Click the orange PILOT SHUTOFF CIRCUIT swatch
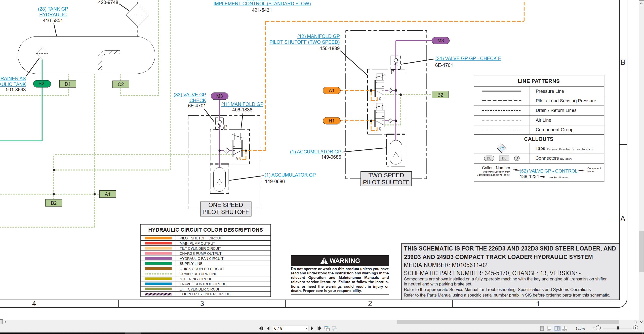 pos(158,238)
